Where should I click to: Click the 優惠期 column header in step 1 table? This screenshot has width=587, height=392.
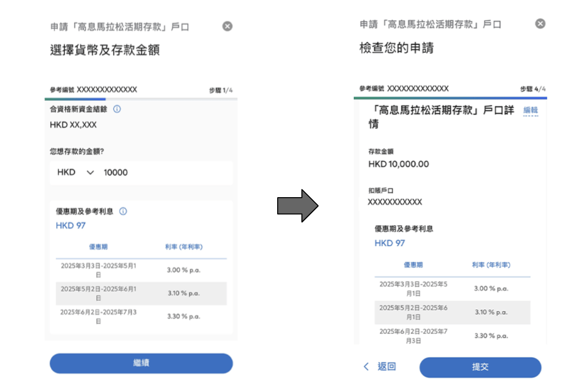(x=98, y=247)
